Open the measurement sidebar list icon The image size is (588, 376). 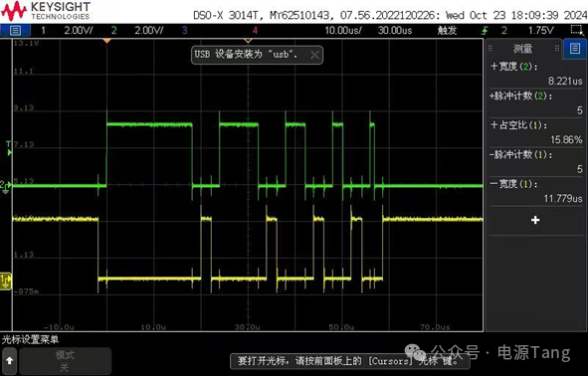pos(575,49)
